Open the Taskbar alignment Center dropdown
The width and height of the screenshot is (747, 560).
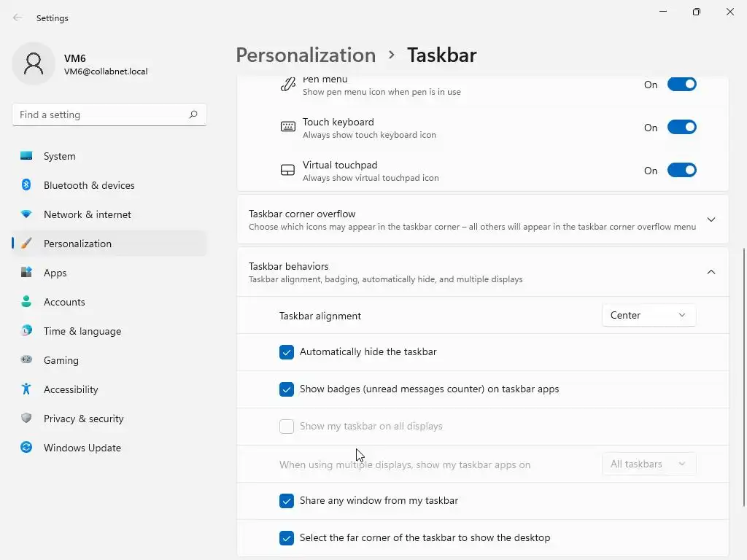click(x=649, y=315)
